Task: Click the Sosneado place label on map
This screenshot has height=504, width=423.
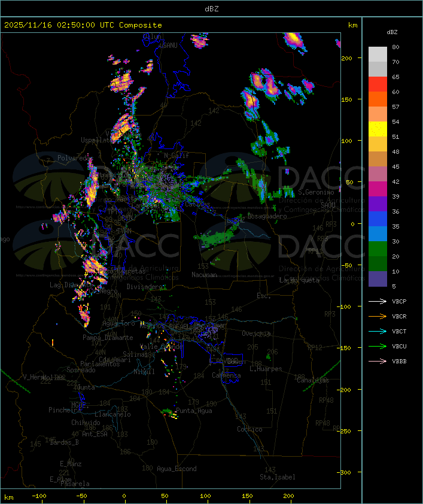Action: tap(81, 370)
